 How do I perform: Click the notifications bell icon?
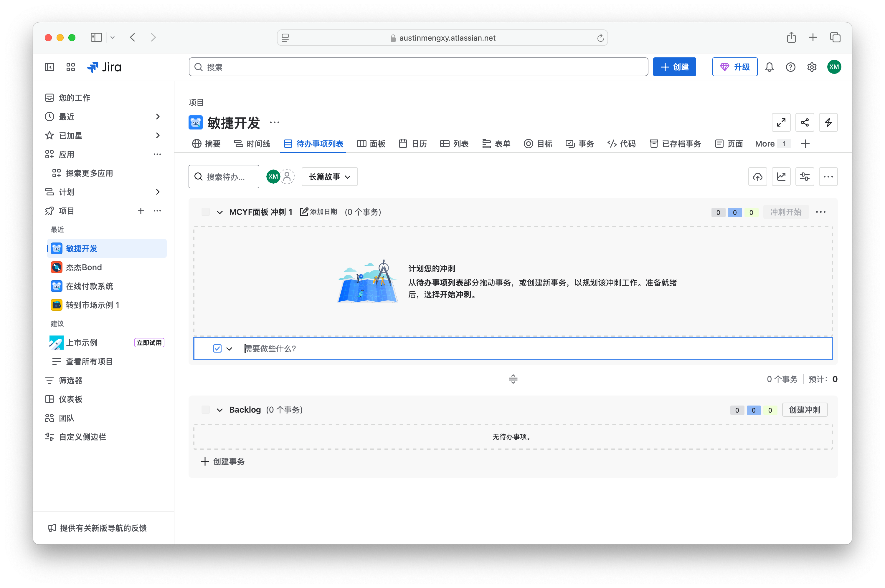769,67
